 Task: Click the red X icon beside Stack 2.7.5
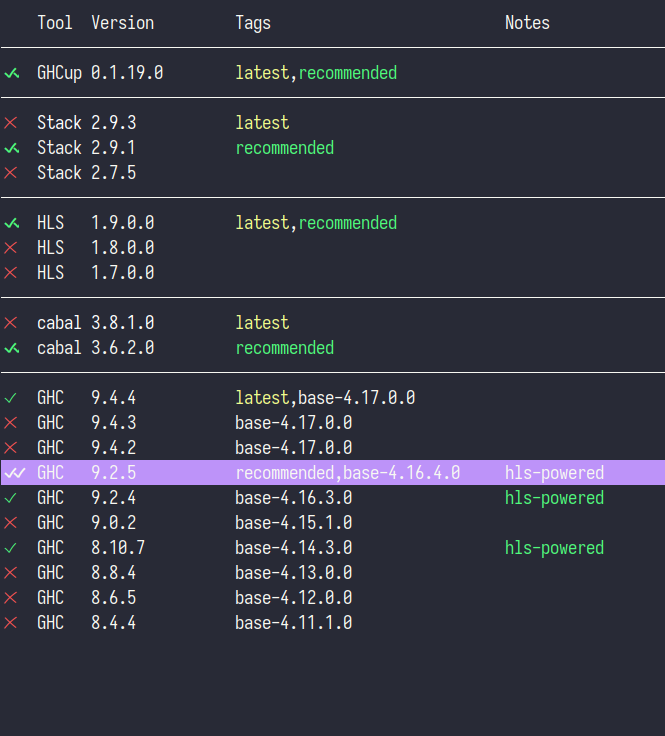click(10, 173)
